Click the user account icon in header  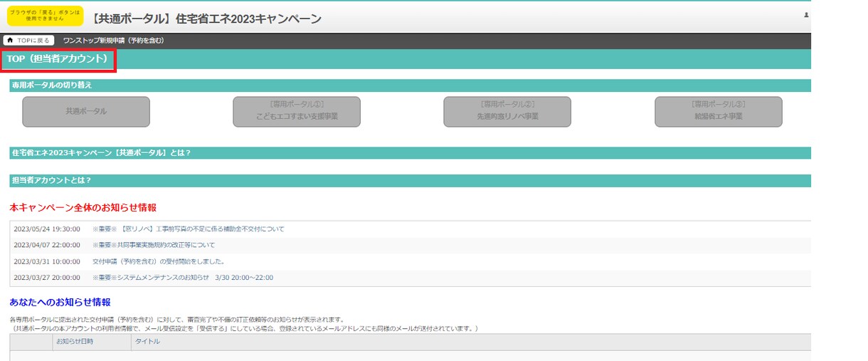tap(806, 15)
